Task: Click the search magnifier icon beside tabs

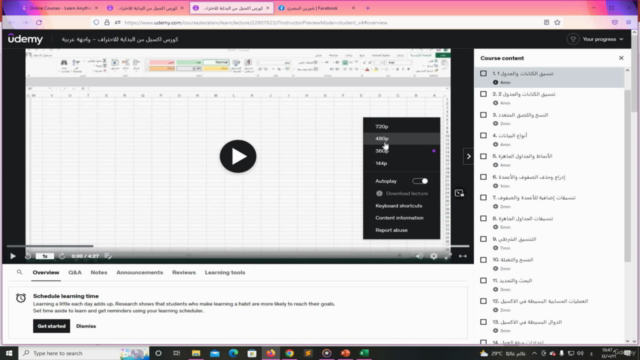Action: tap(19, 272)
